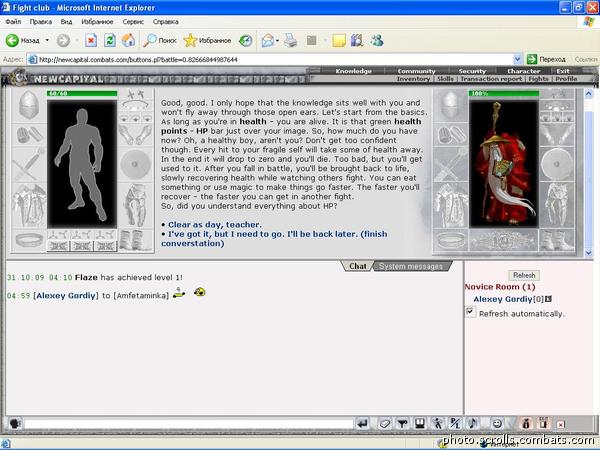The width and height of the screenshot is (600, 450).
Task: Stop page loading with the red X icon
Action: pyautogui.click(x=91, y=40)
